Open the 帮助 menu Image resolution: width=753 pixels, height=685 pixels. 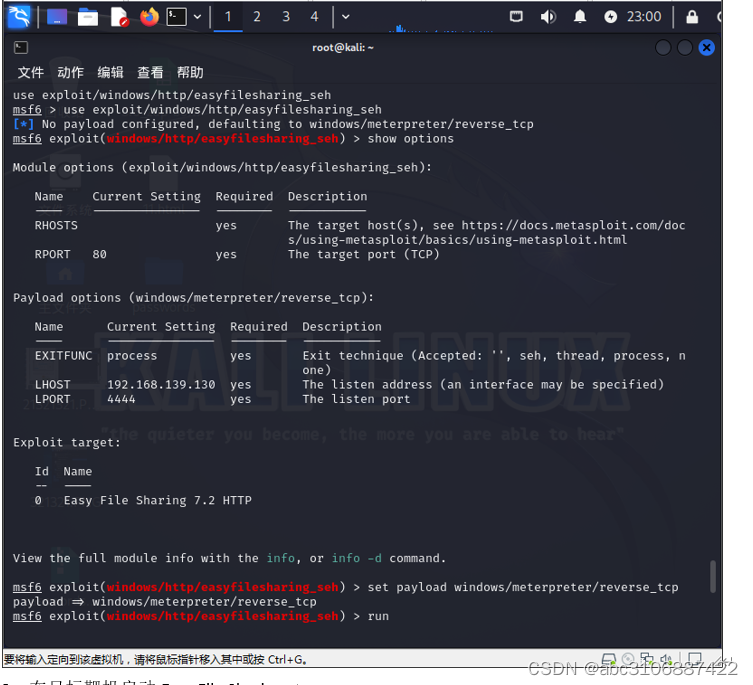(x=190, y=73)
